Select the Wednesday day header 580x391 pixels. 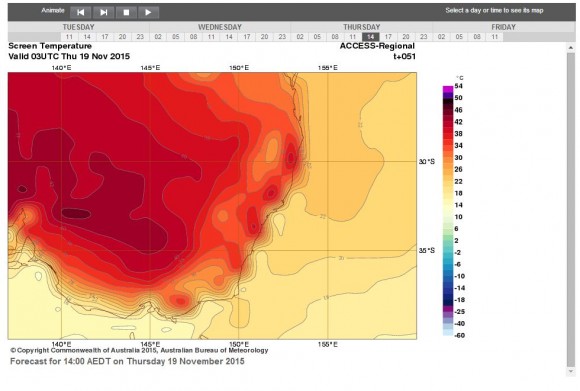[220, 27]
